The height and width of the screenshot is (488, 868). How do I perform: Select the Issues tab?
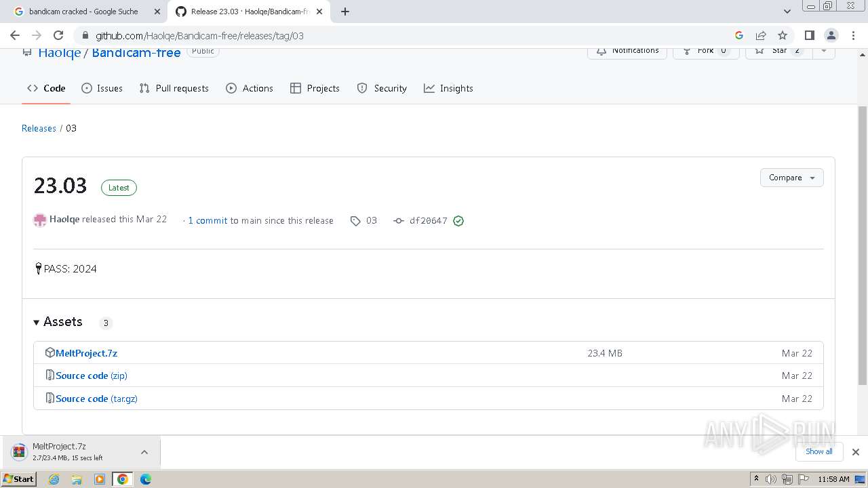click(x=102, y=88)
